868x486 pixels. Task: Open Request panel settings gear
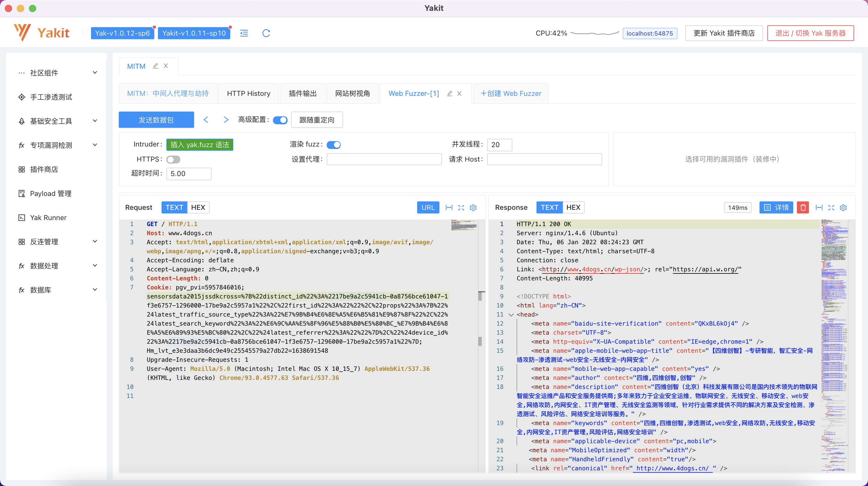(x=473, y=207)
